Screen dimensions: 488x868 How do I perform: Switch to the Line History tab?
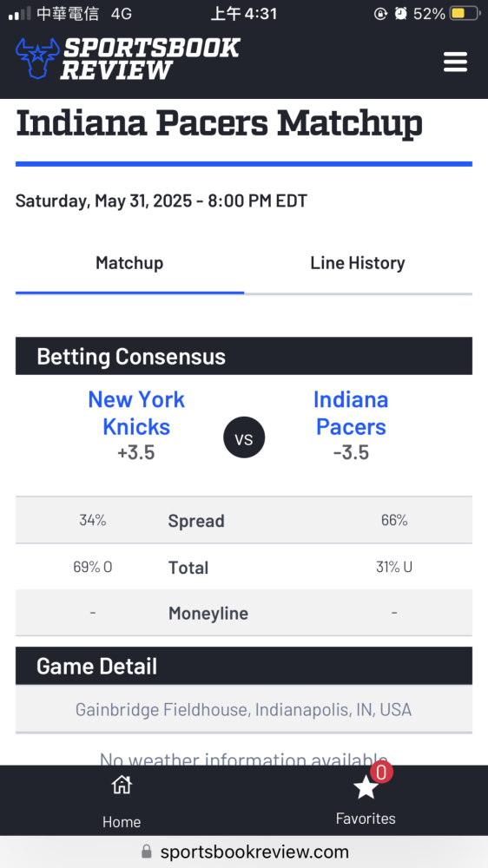[358, 263]
